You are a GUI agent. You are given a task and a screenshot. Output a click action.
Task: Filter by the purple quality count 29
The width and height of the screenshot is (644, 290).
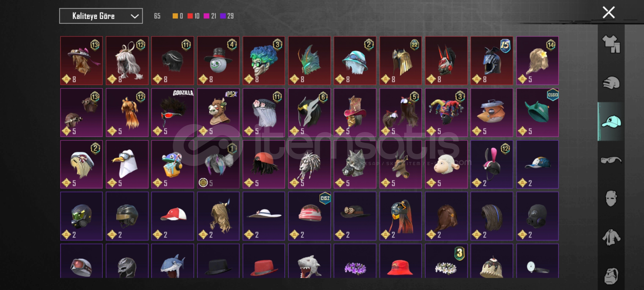227,16
